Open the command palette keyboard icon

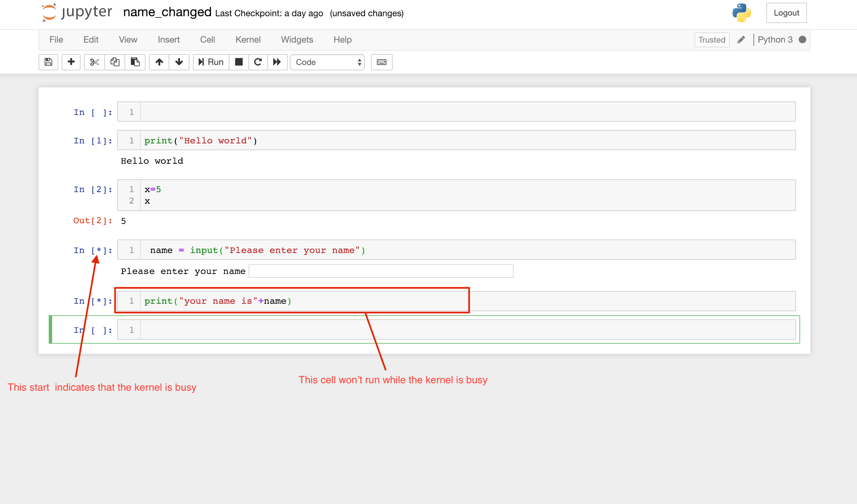point(381,62)
